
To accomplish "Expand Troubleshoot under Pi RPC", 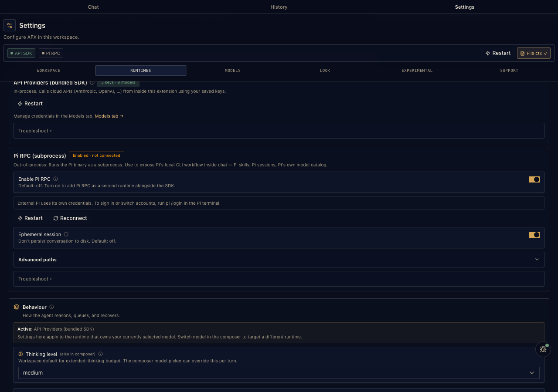I will click(279, 279).
